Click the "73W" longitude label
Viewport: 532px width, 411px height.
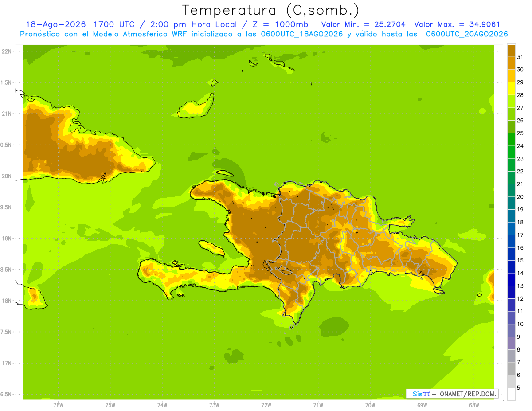(214, 405)
